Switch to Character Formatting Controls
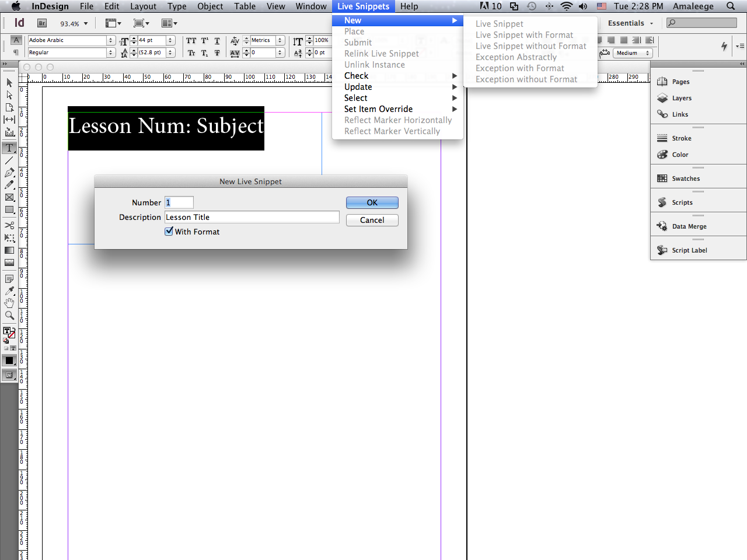The image size is (747, 560). [x=16, y=40]
